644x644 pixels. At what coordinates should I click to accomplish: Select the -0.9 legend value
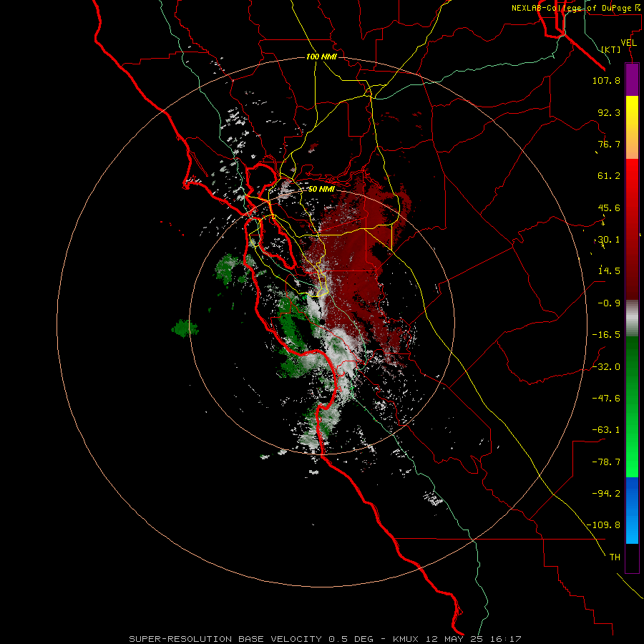[609, 303]
